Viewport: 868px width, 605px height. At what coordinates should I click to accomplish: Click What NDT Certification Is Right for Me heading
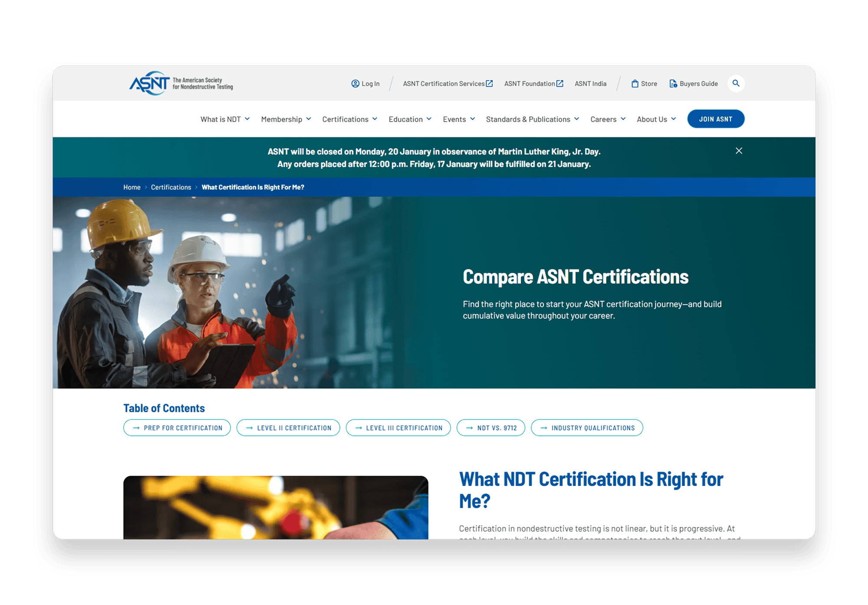591,490
